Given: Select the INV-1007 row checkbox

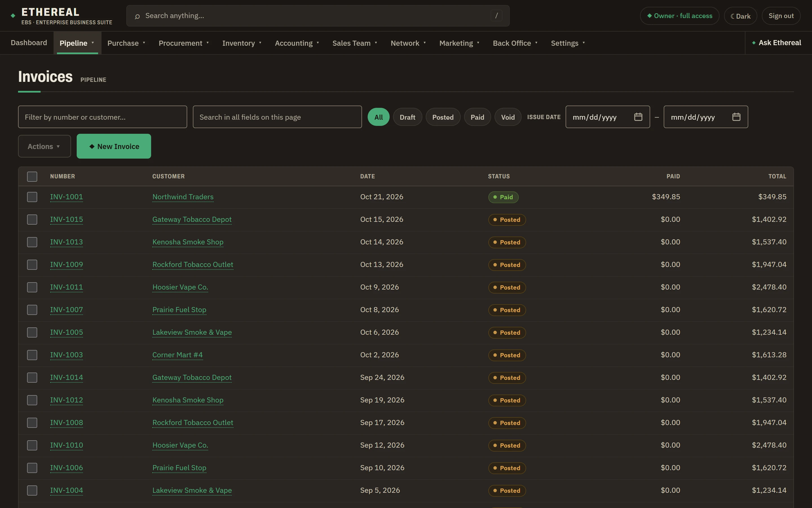Looking at the screenshot, I should click(32, 310).
